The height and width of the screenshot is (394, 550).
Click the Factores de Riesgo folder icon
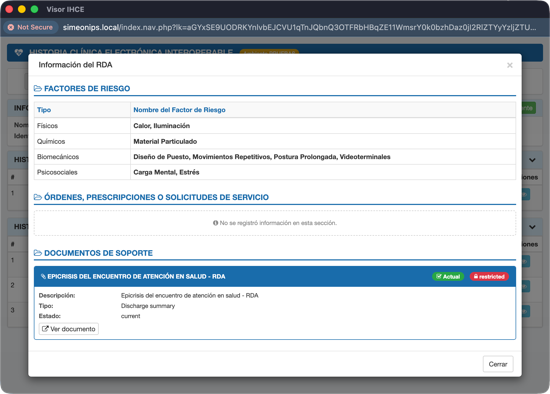tap(38, 88)
